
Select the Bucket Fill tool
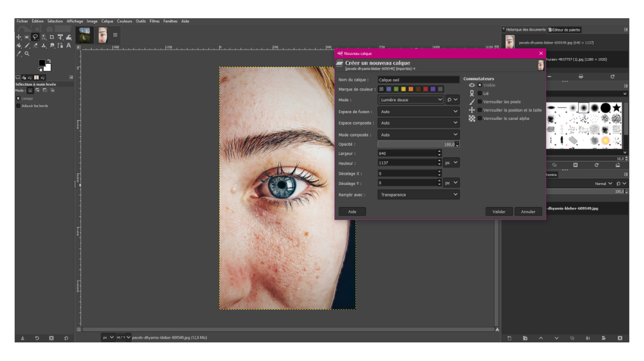[19, 46]
